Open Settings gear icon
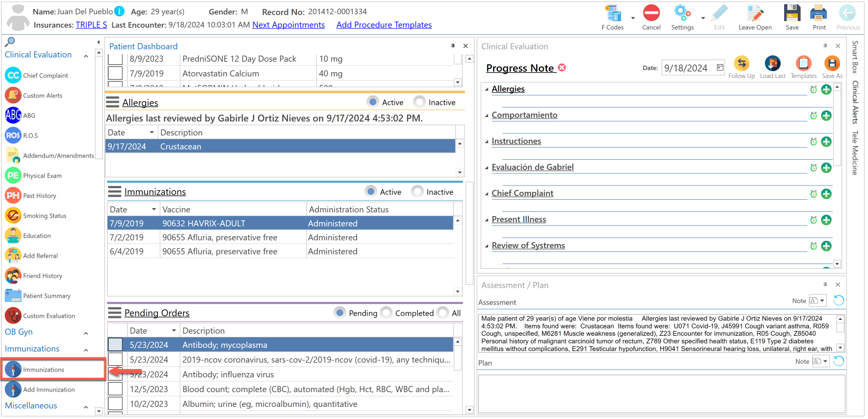The width and height of the screenshot is (868, 419). tap(682, 13)
